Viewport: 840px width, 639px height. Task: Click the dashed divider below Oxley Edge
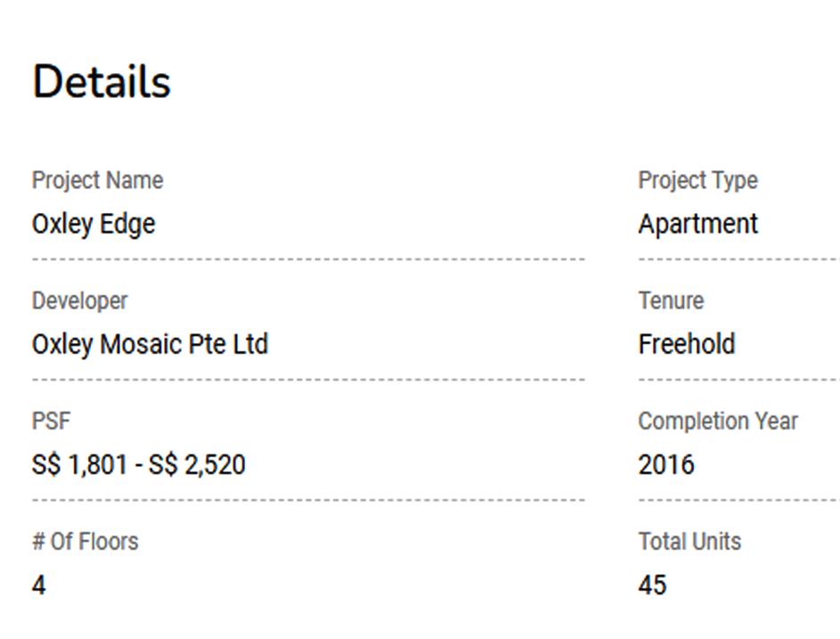[x=308, y=259]
